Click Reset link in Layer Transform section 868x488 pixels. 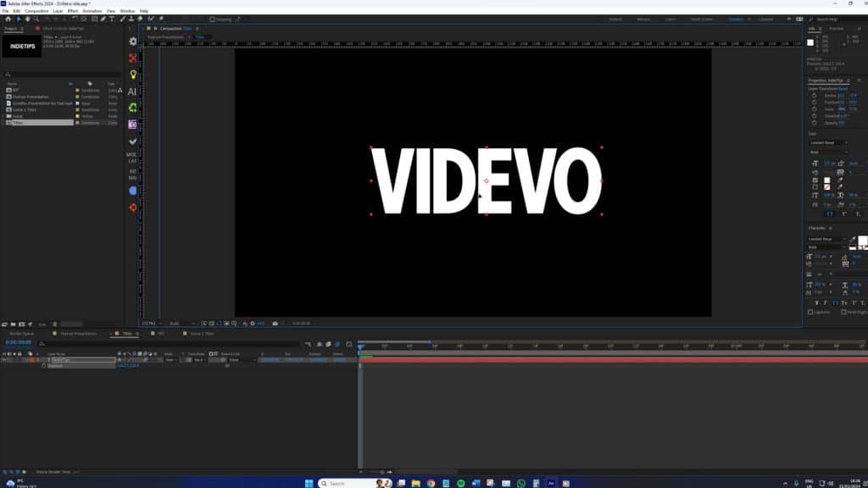tap(843, 88)
